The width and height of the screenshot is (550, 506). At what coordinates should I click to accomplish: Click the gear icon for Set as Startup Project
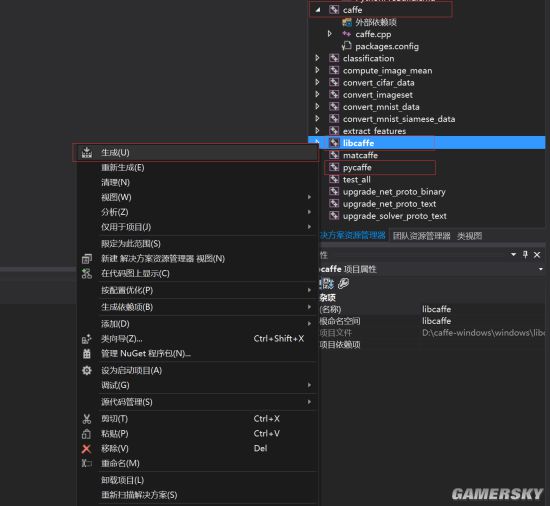87,370
